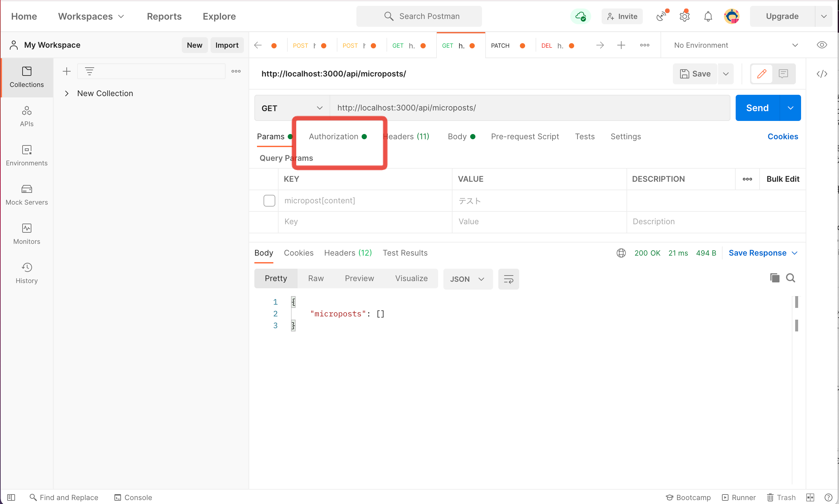The height and width of the screenshot is (504, 839).
Task: Expand New Collection in the sidebar
Action: pos(67,93)
